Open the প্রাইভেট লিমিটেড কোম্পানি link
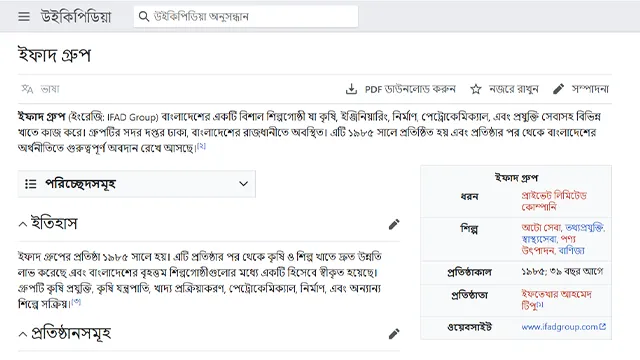The width and height of the screenshot is (640, 360). click(554, 201)
